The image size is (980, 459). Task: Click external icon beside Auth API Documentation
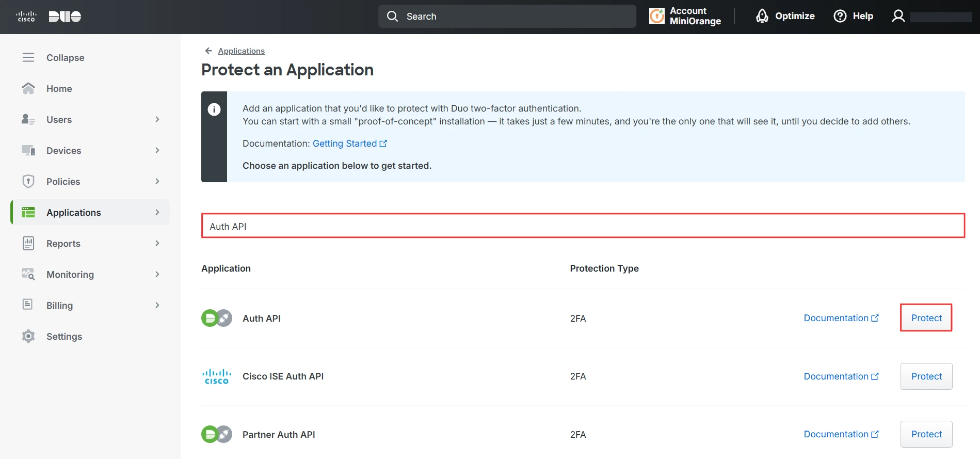click(875, 318)
